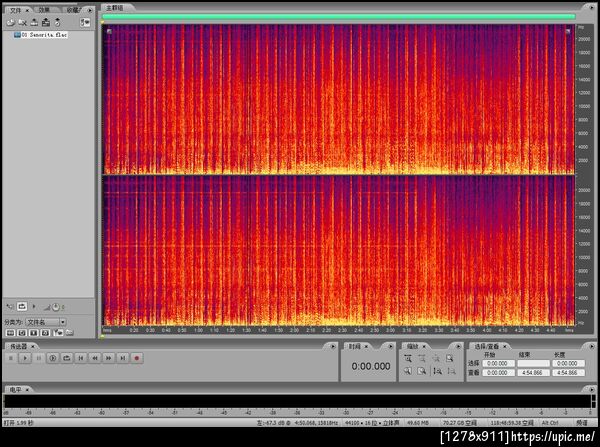Screen dimensions: 600x447
Task: Select the 选择/查看 panel tab
Action: click(486, 346)
